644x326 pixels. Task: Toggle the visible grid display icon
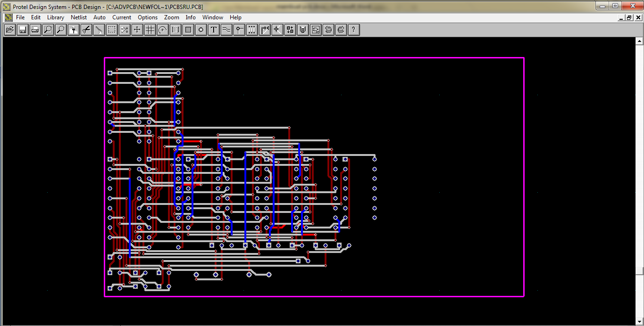click(x=150, y=29)
